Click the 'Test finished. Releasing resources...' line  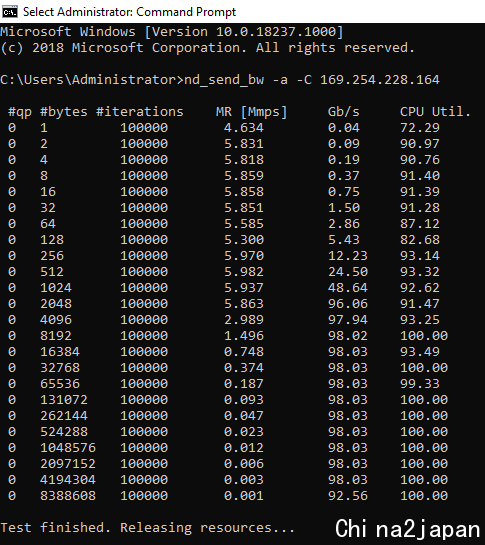point(147,528)
